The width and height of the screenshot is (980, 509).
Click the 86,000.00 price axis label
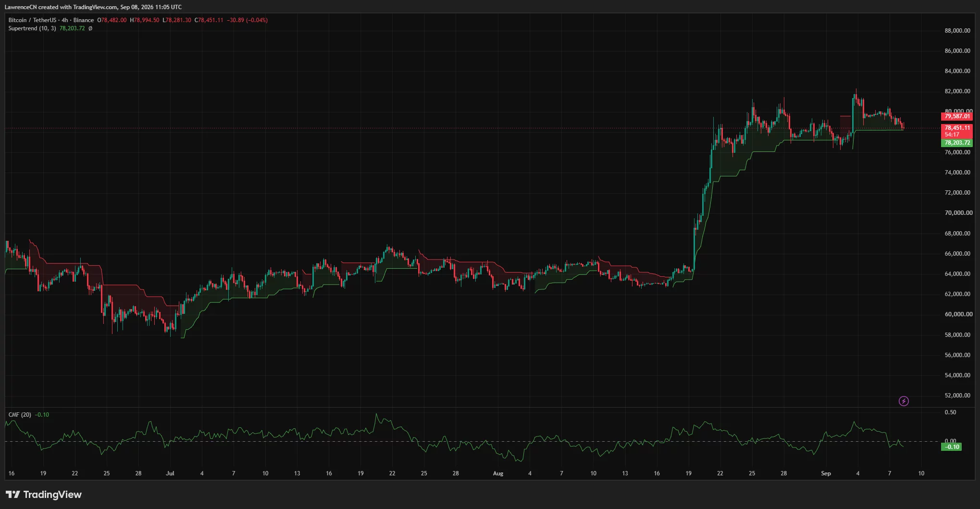pyautogui.click(x=957, y=51)
